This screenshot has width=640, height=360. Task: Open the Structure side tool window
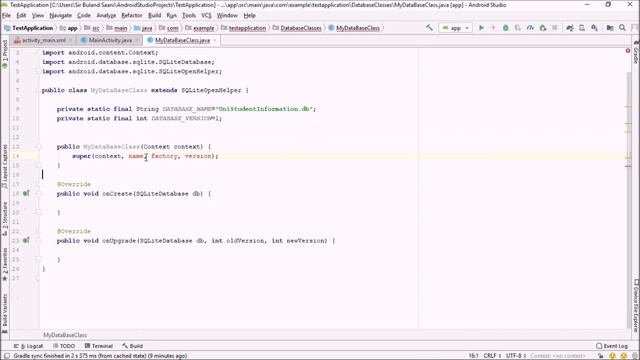point(4,219)
